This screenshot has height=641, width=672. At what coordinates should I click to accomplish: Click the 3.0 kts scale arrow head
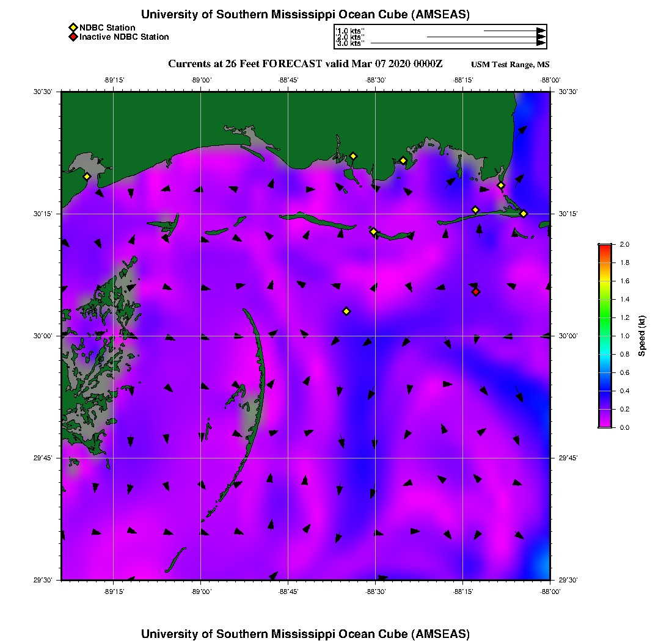pos(541,43)
